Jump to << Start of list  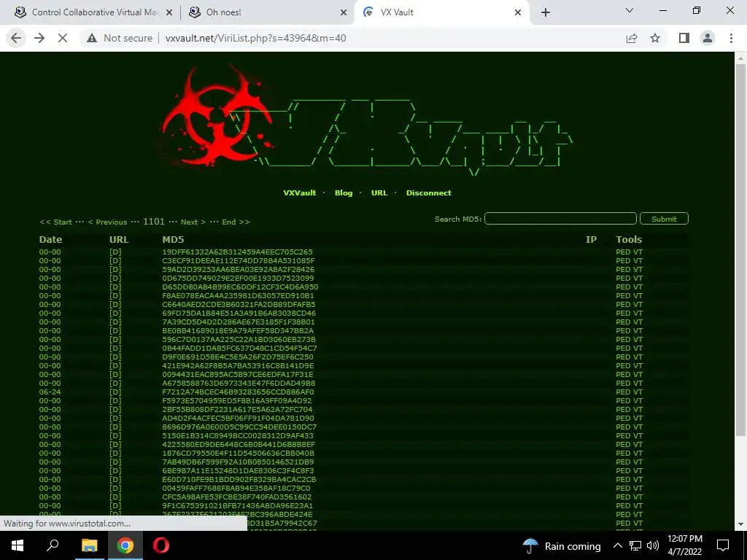(x=55, y=222)
